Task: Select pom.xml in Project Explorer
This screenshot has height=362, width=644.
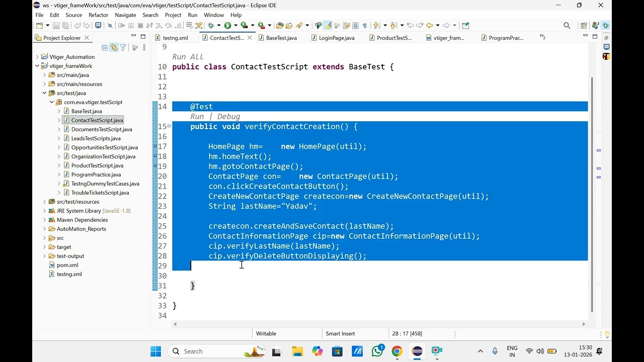Action: [x=67, y=265]
